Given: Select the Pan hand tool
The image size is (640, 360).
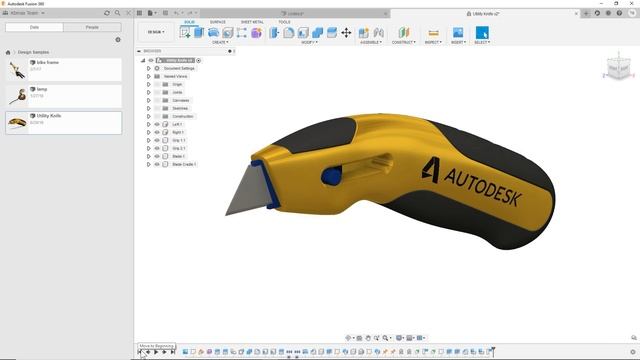Looking at the screenshot, I should pyautogui.click(x=368, y=338).
